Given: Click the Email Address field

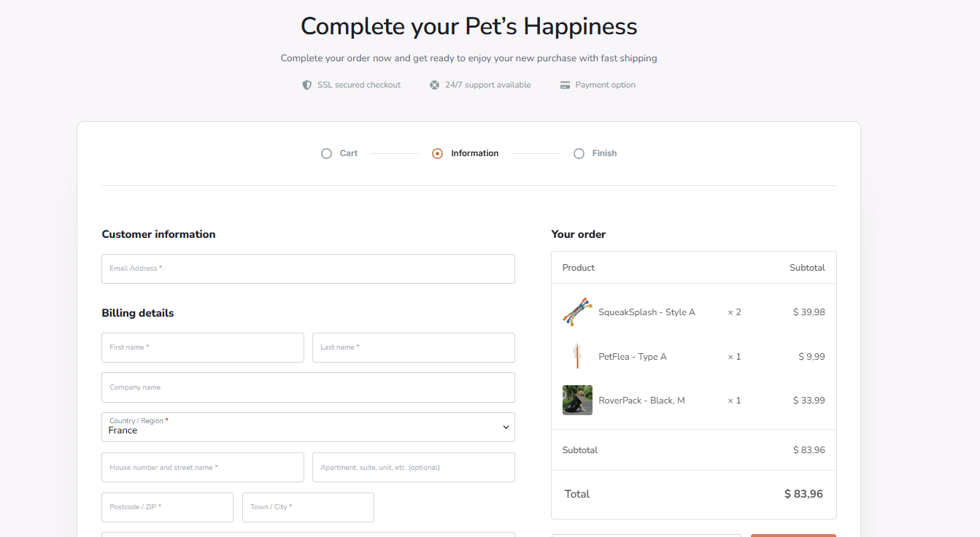Looking at the screenshot, I should point(307,268).
